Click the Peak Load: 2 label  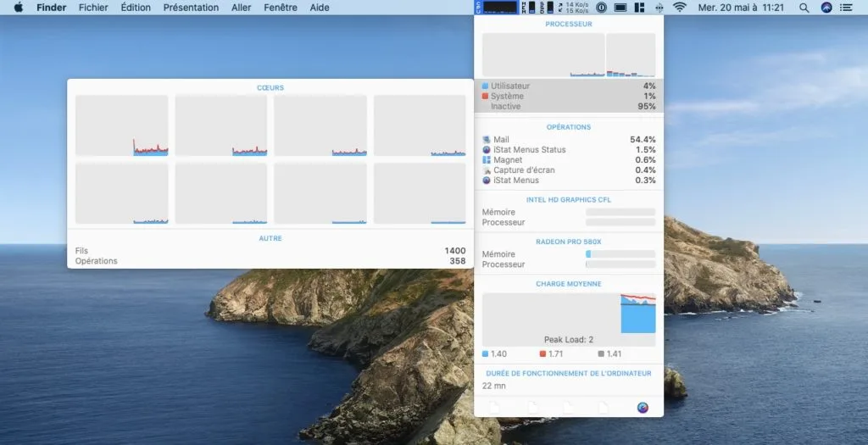point(569,339)
